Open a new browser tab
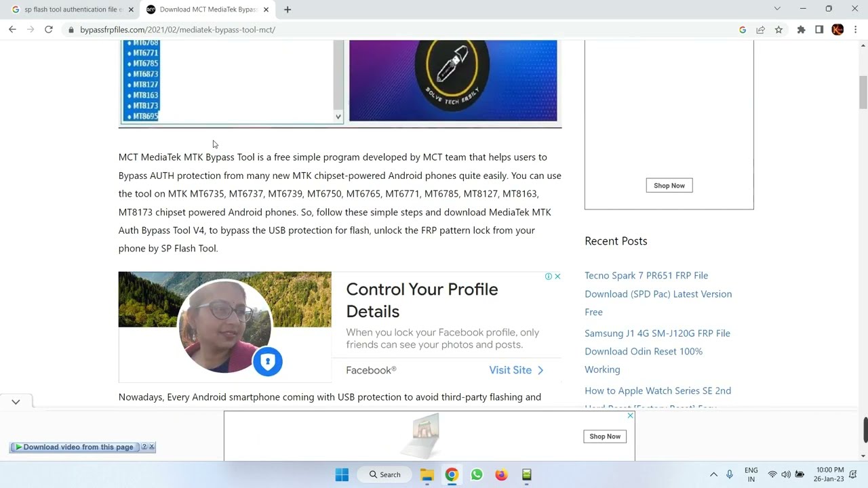The image size is (868, 488). 288,9
